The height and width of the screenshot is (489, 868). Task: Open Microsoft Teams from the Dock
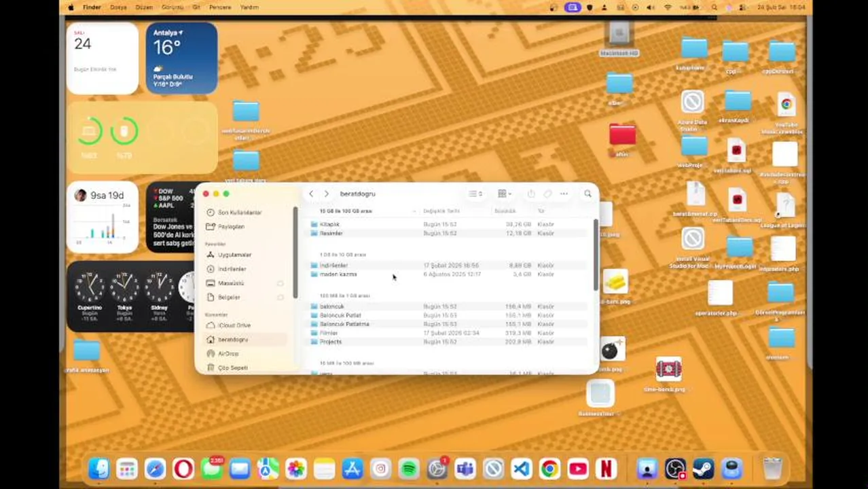[x=465, y=469]
